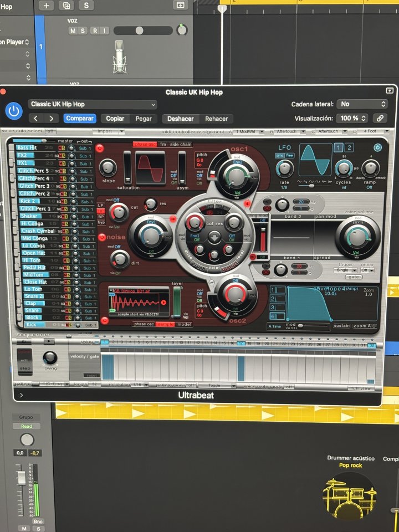Toggle oscillator 2 power button

click(105, 320)
